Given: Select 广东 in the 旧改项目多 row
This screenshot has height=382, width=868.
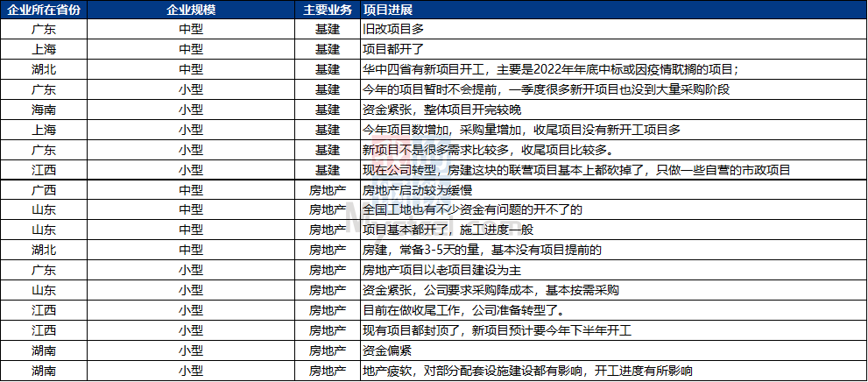Looking at the screenshot, I should click(x=44, y=29).
